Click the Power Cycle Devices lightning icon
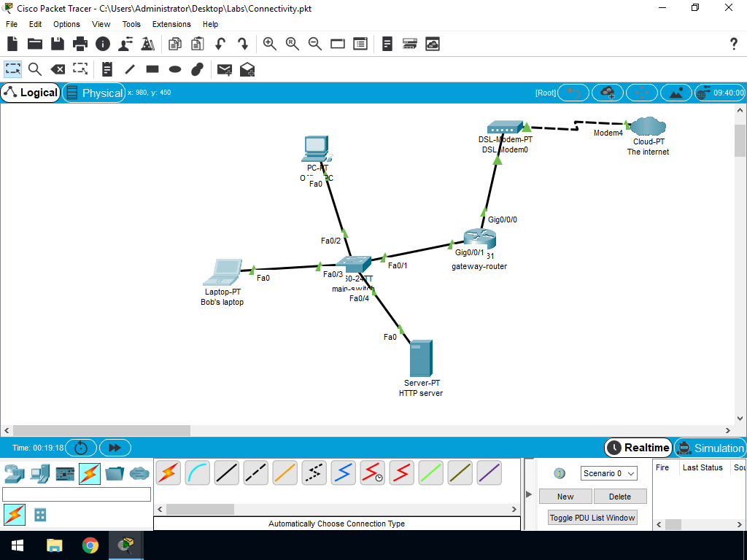 [x=14, y=514]
